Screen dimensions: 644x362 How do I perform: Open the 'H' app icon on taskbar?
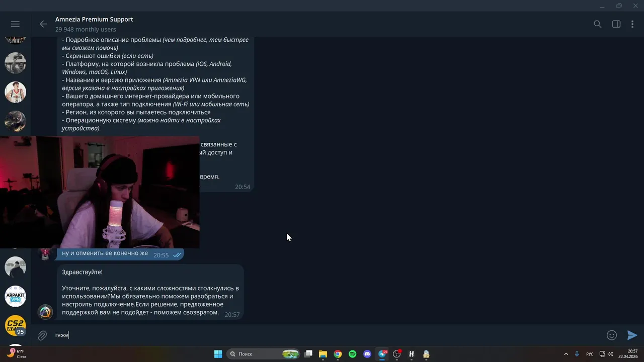412,354
